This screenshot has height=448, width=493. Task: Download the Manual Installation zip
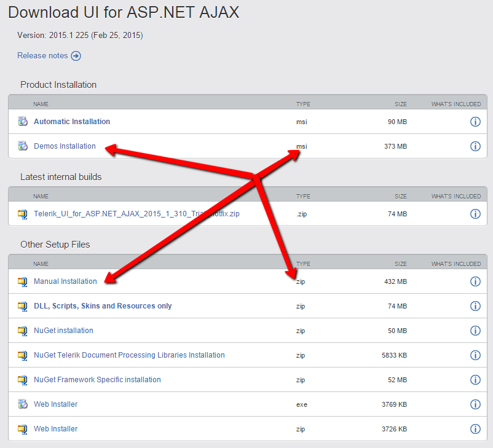[x=65, y=281]
